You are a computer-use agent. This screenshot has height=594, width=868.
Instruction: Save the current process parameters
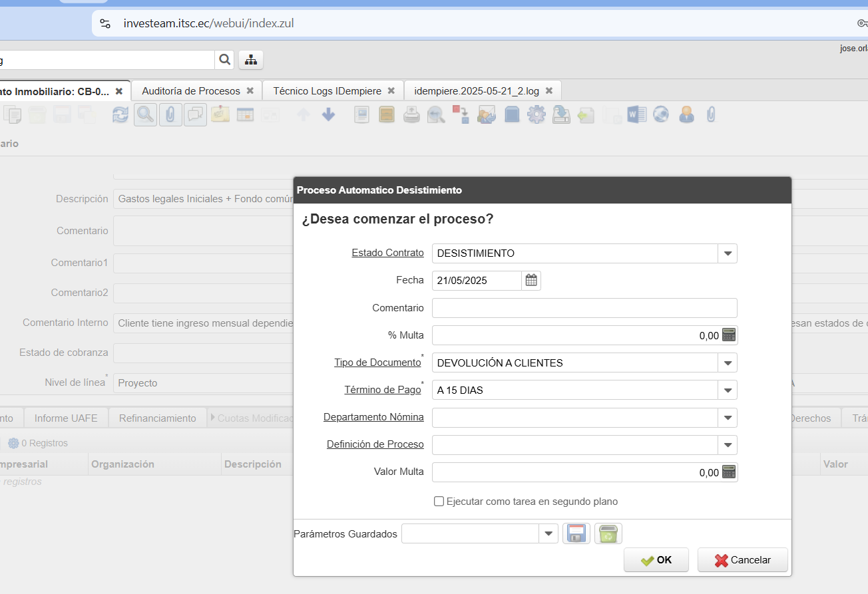pos(576,533)
